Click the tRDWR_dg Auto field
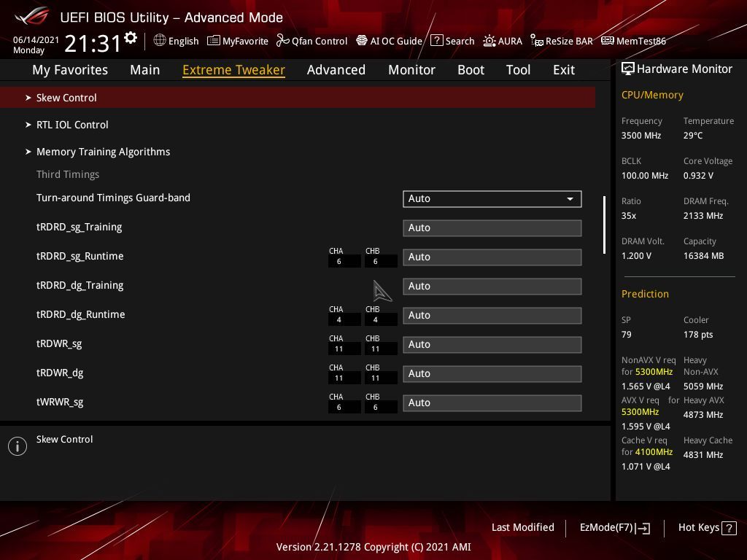This screenshot has height=560, width=747. click(492, 373)
